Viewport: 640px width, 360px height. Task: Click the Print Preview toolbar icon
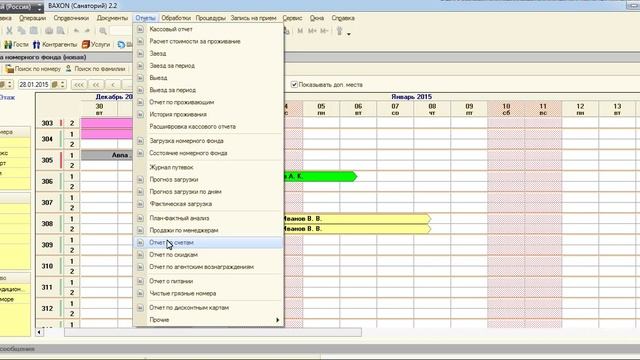[x=61, y=31]
